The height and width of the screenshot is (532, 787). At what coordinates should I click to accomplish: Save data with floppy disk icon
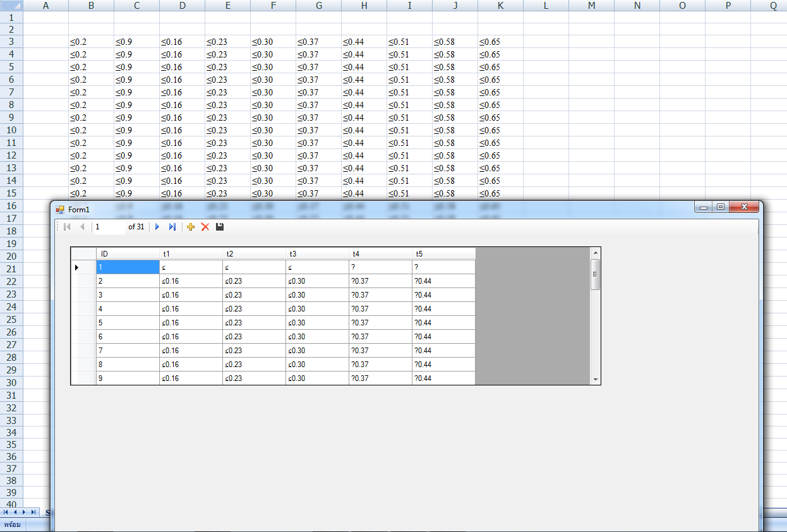tap(220, 227)
